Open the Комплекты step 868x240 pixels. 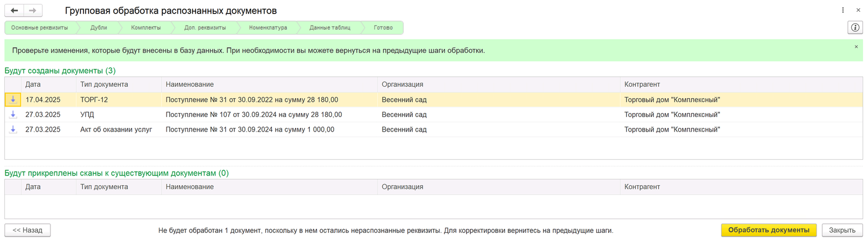tap(146, 28)
